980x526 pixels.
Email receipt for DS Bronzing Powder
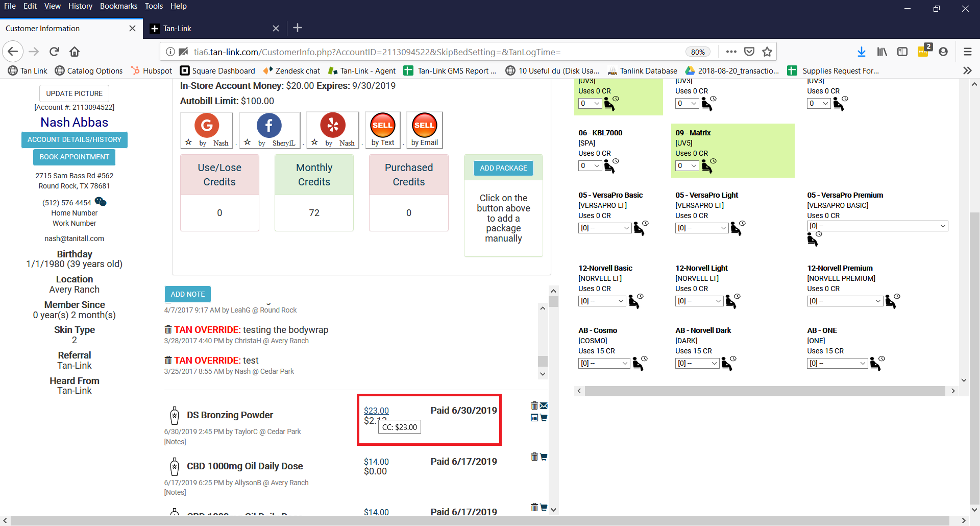coord(544,405)
